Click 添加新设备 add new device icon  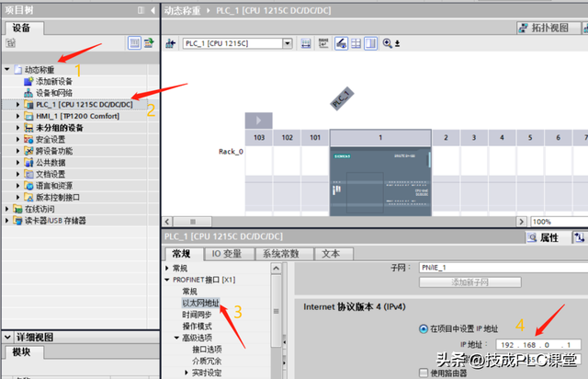(x=28, y=81)
